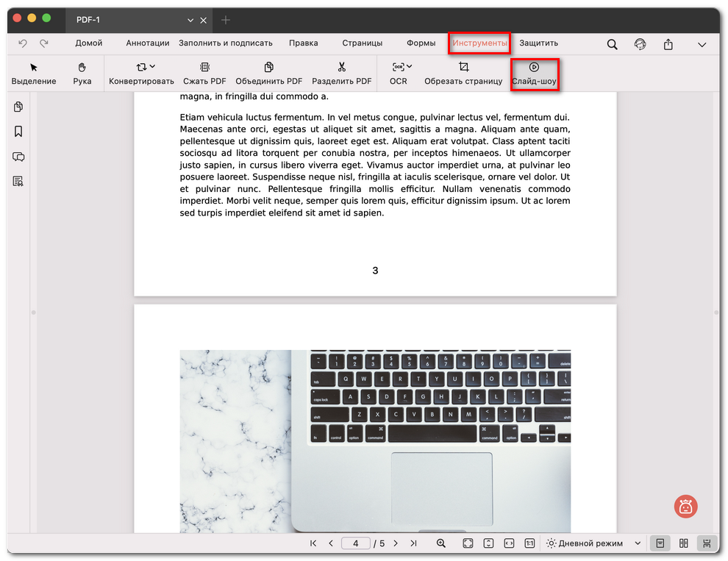Select the Сжать PDF tool
The image size is (728, 561).
click(204, 74)
